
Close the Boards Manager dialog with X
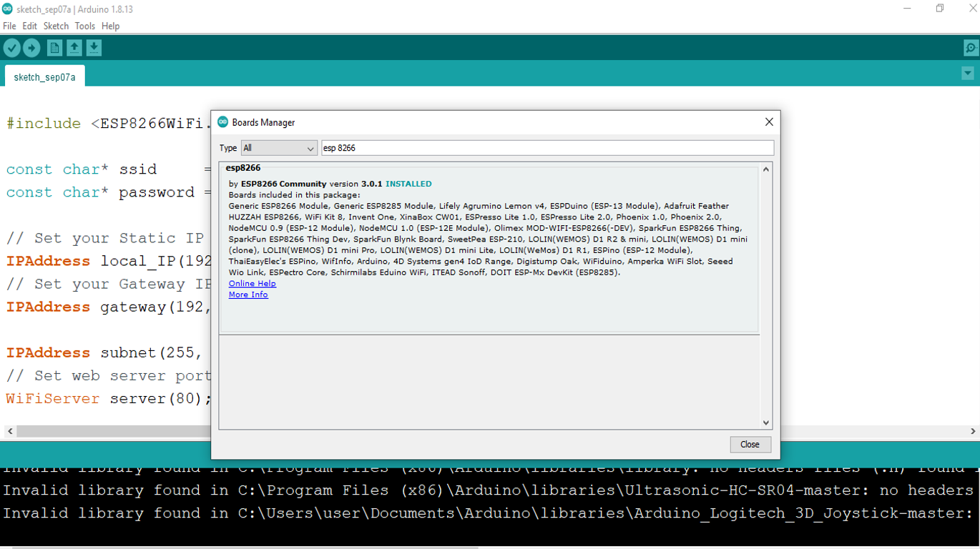(769, 122)
